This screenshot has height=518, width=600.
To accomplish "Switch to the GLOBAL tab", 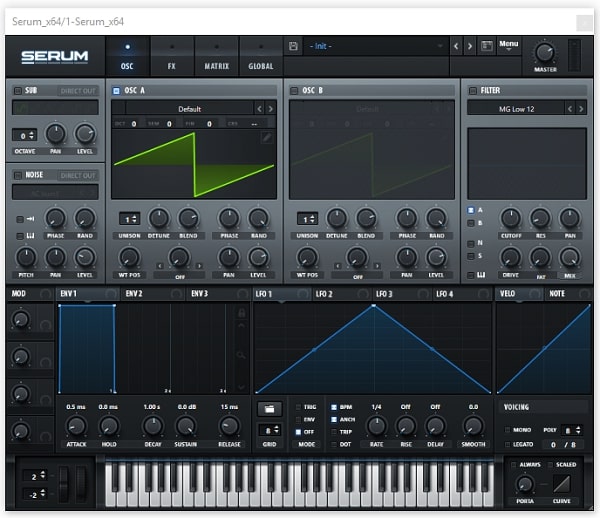I will (x=261, y=57).
